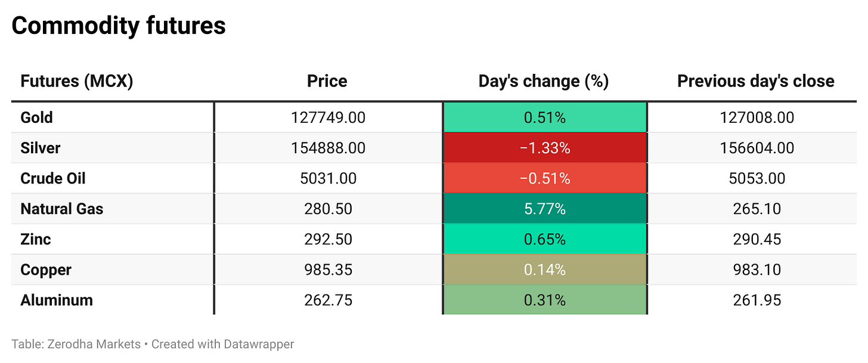Click the Gold row label

click(x=36, y=117)
